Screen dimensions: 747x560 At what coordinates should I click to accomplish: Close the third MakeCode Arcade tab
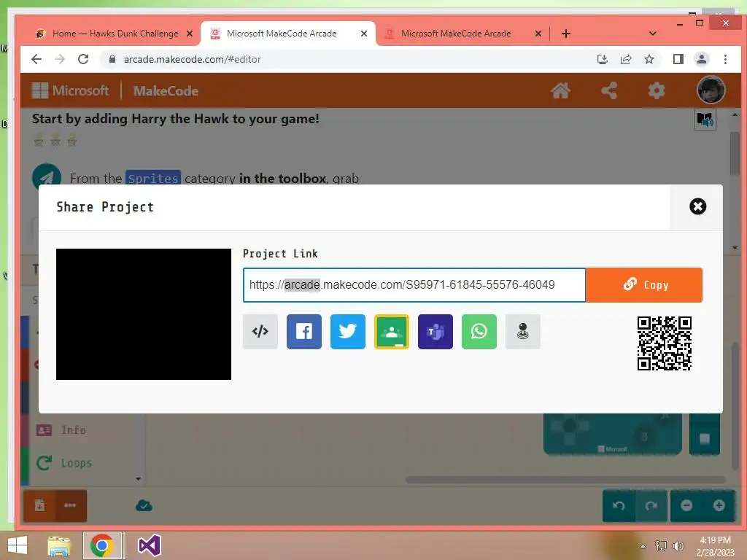click(x=538, y=34)
